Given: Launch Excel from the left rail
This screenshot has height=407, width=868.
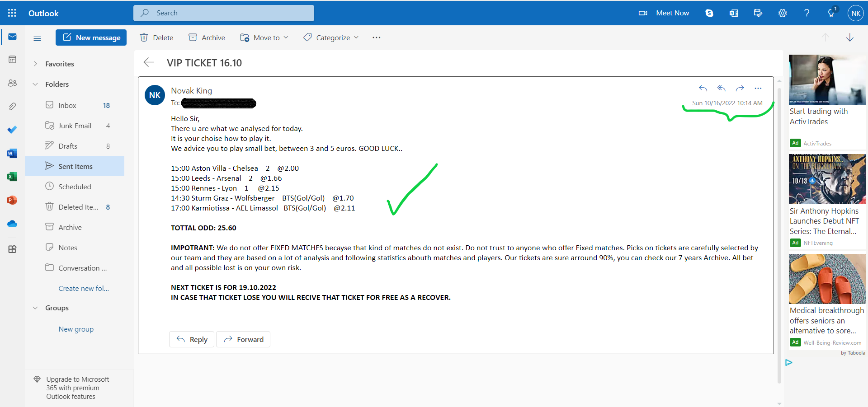Looking at the screenshot, I should [x=12, y=177].
